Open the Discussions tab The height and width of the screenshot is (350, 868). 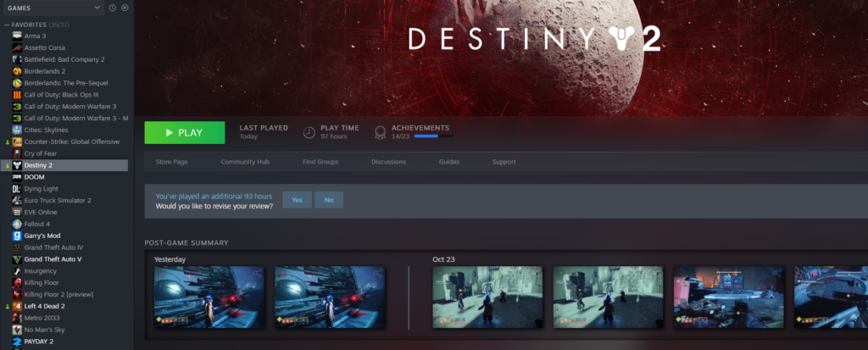[388, 162]
